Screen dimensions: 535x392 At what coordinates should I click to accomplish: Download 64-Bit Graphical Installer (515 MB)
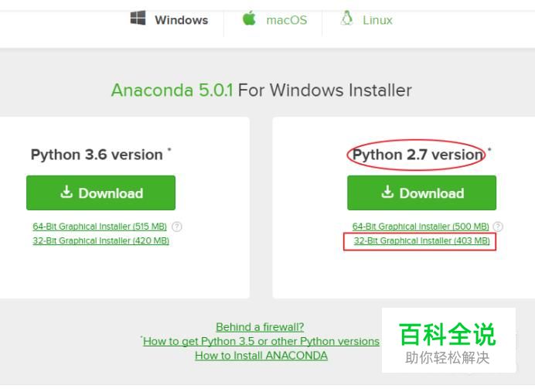pyautogui.click(x=100, y=227)
